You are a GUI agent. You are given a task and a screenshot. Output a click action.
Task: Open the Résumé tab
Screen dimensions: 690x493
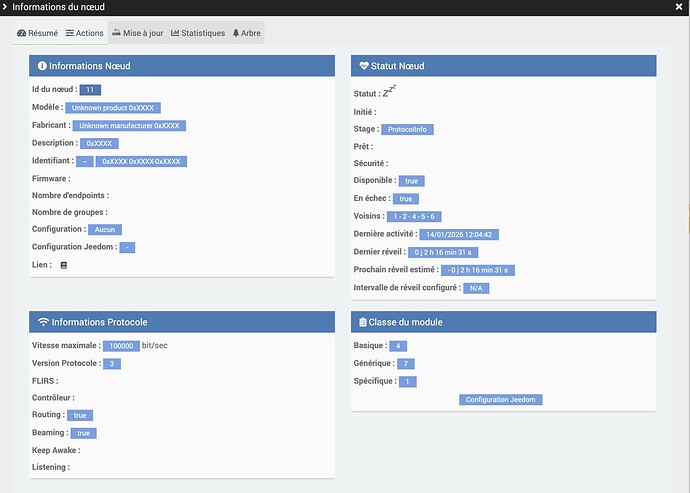pos(37,33)
